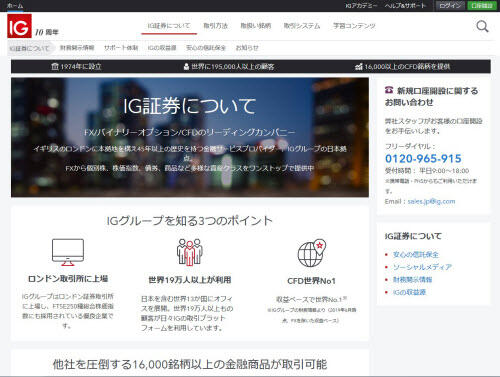The image size is (500, 377).
Task: Open the IGアカデミー link
Action: (x=361, y=6)
